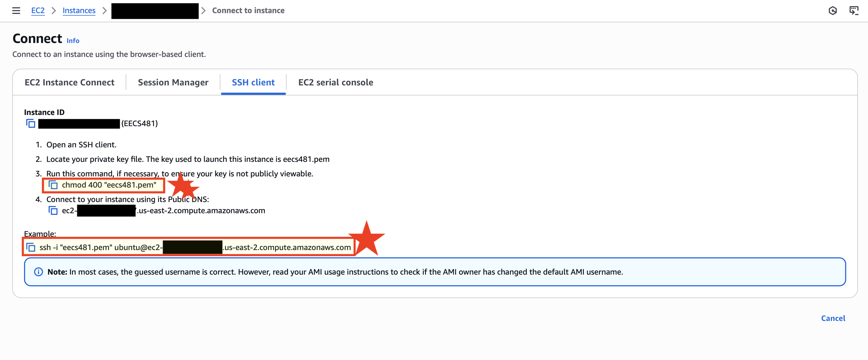This screenshot has height=360, width=868.
Task: Click the us-east-2 Public DNS text
Action: (201, 210)
